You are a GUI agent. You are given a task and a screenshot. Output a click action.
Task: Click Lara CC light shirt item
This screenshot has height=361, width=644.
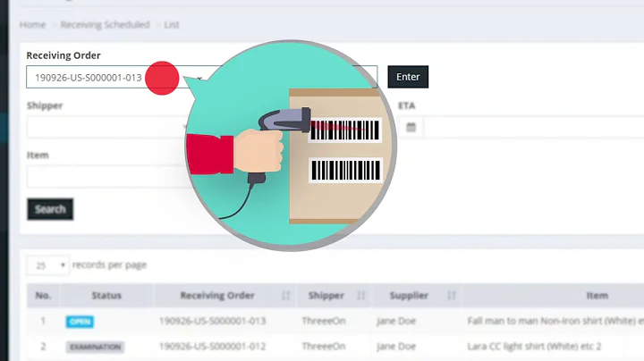click(x=534, y=346)
